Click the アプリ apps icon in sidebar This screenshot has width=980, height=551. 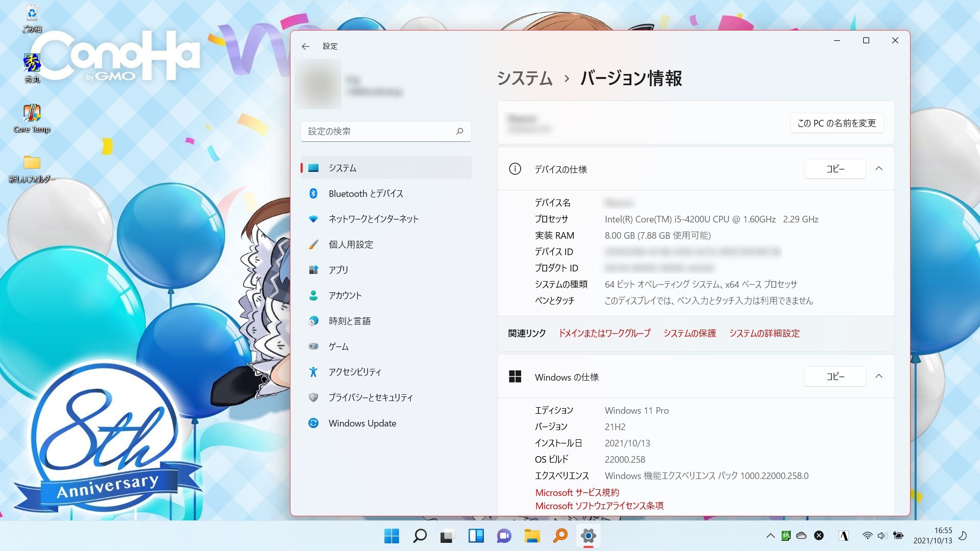tap(313, 270)
